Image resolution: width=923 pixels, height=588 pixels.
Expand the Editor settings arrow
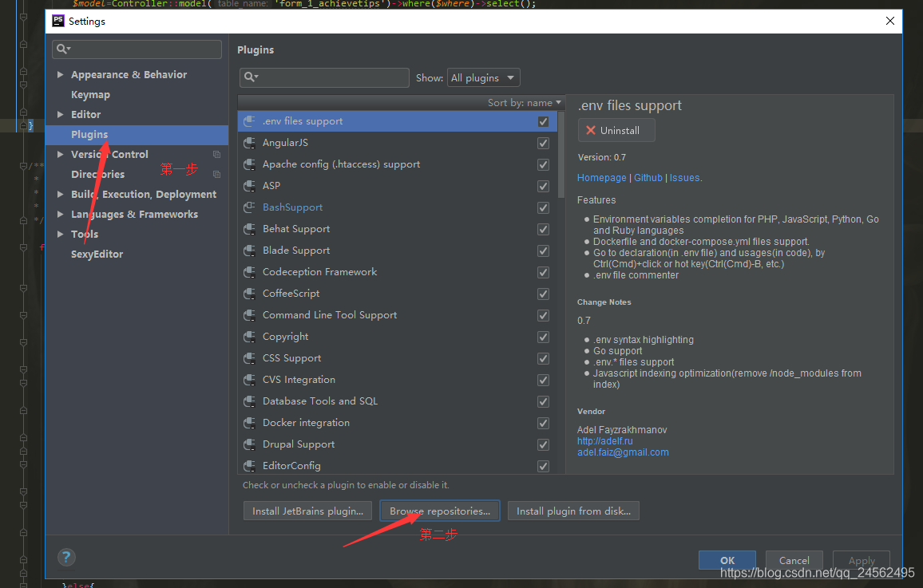(60, 115)
